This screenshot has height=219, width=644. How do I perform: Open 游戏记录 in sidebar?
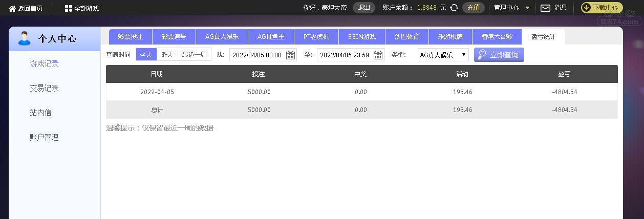[x=45, y=64]
